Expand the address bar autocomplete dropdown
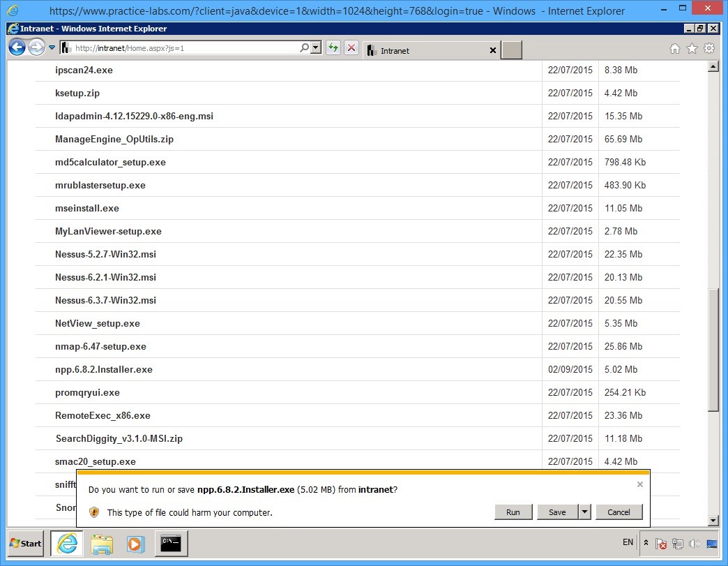 (x=316, y=48)
